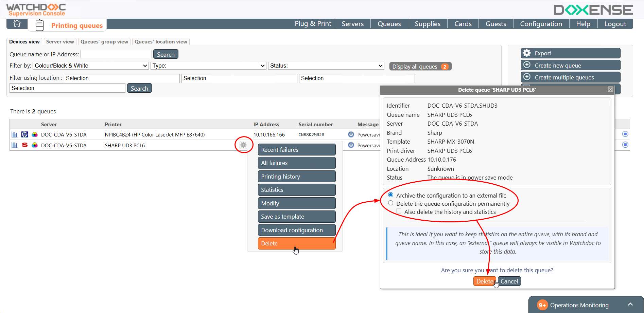Screen dimensions: 644x313
Task: Switch to Queues' group view tab
Action: pos(104,41)
